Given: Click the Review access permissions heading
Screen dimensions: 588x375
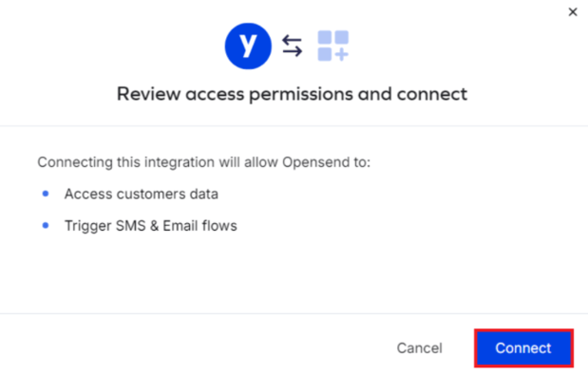Looking at the screenshot, I should pos(293,94).
